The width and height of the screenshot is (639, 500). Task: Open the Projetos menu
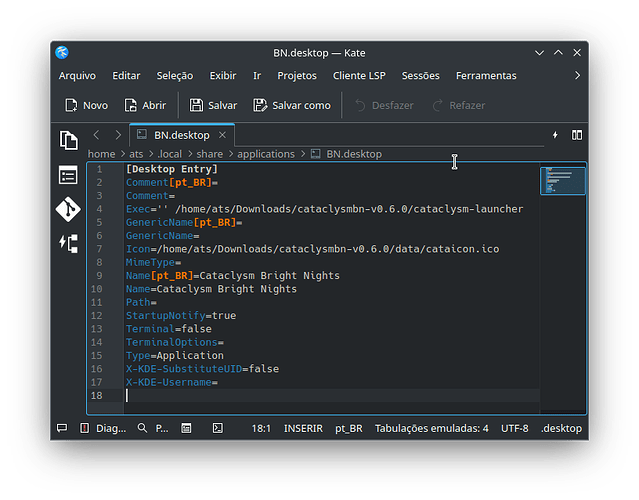pyautogui.click(x=297, y=76)
